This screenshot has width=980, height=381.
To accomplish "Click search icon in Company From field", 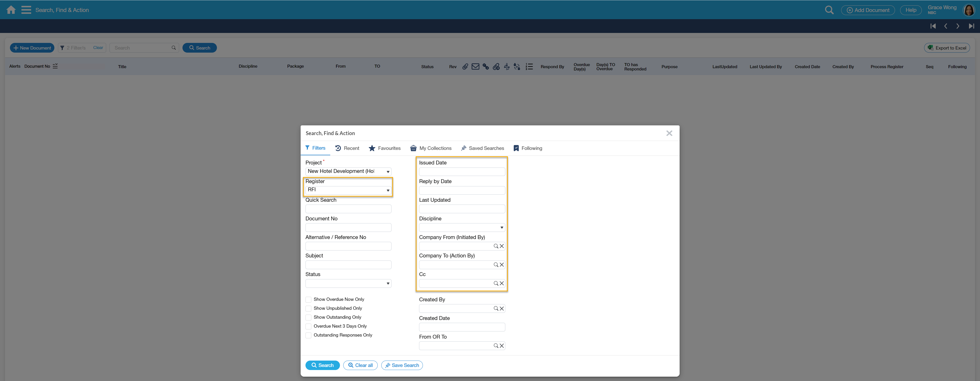I will (x=496, y=246).
